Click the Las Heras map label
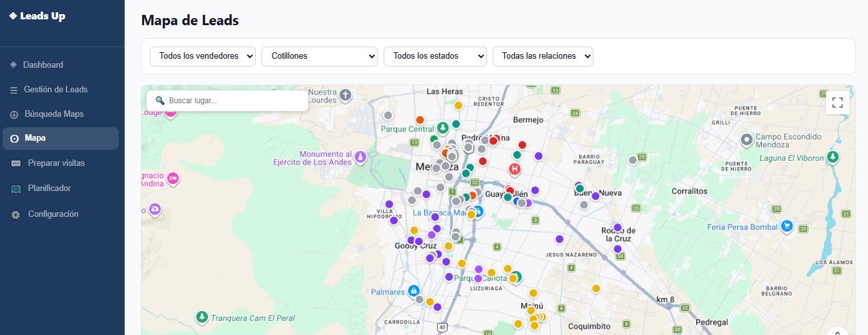This screenshot has height=335, width=868. [x=445, y=92]
